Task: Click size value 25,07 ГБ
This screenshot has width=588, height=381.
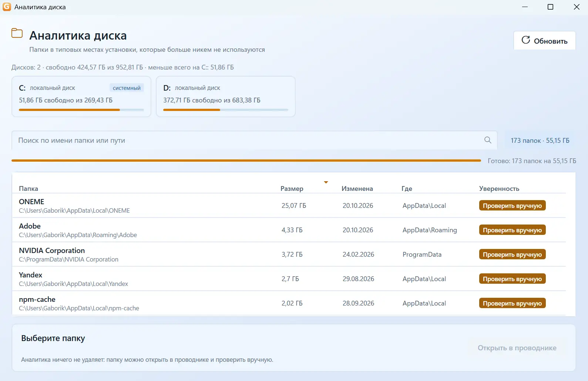Action: 294,206
